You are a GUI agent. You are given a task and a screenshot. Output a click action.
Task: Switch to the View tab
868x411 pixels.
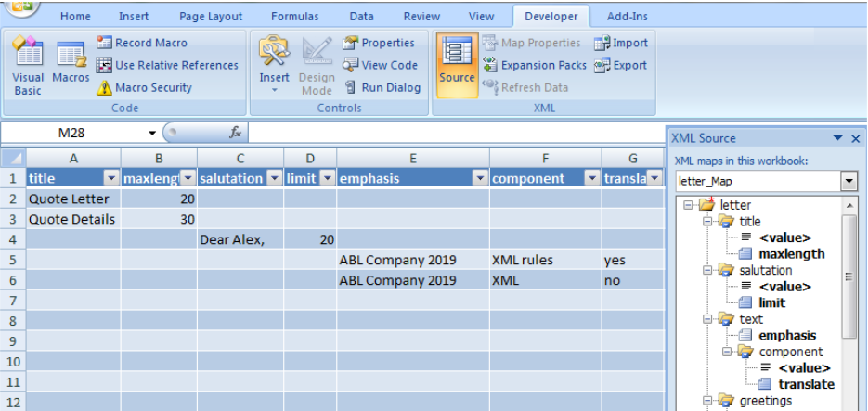pos(481,17)
